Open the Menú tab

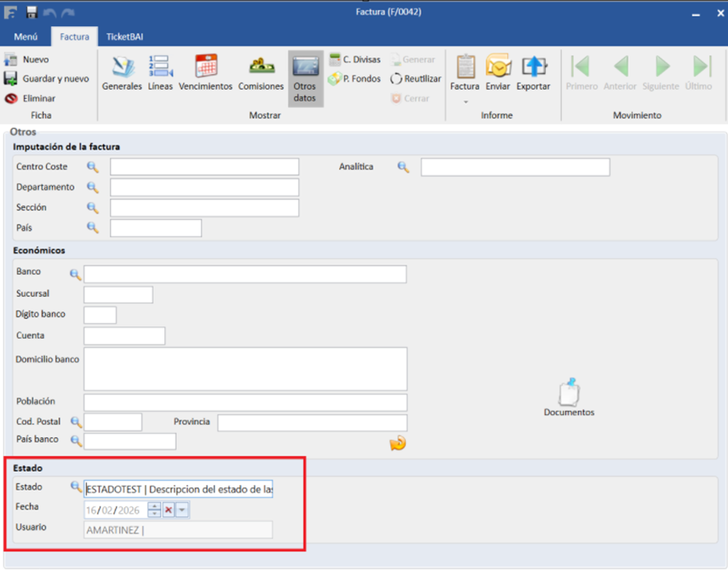tap(25, 37)
